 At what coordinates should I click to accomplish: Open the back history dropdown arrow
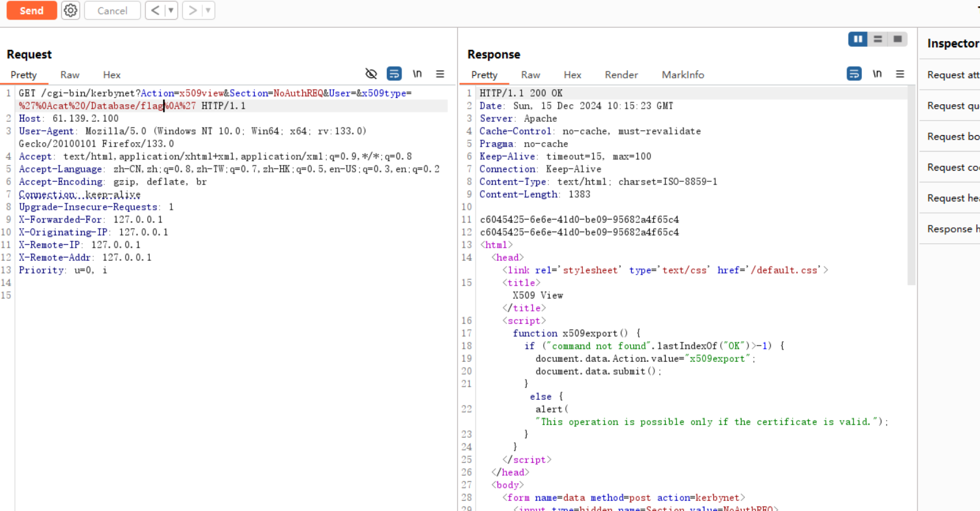(x=171, y=11)
